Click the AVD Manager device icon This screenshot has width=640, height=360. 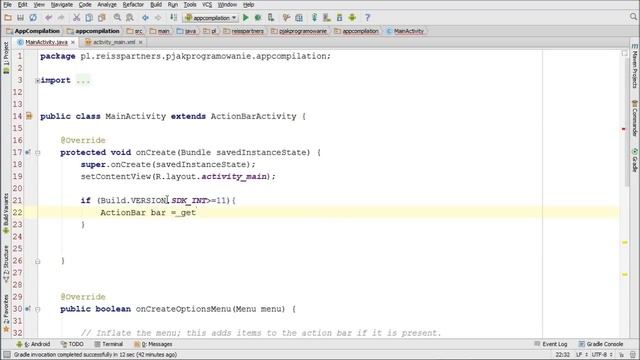point(327,18)
